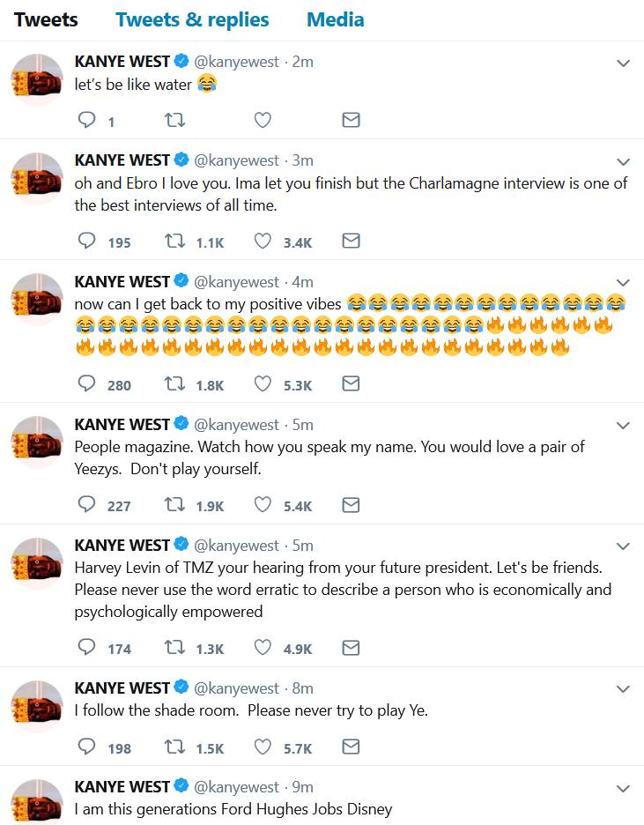Select the Tweets tab

[46, 19]
